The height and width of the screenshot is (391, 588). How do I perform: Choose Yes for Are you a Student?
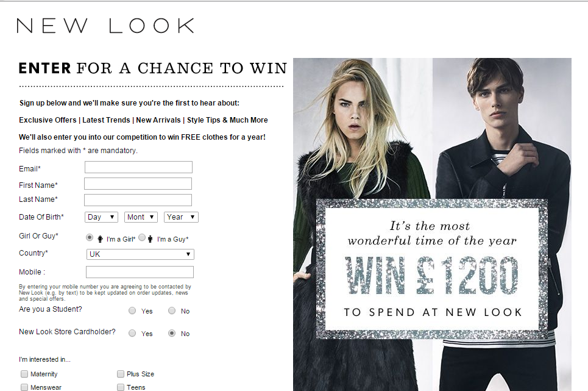pos(132,310)
